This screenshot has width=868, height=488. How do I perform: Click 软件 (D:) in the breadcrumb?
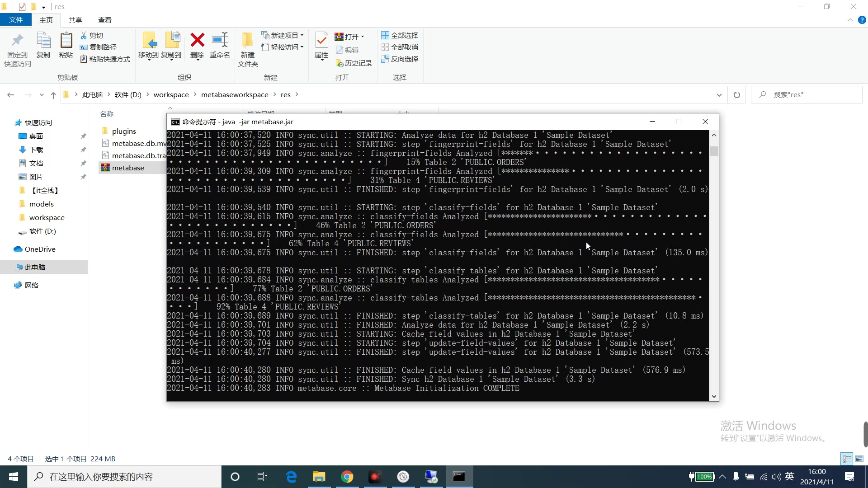click(x=128, y=94)
